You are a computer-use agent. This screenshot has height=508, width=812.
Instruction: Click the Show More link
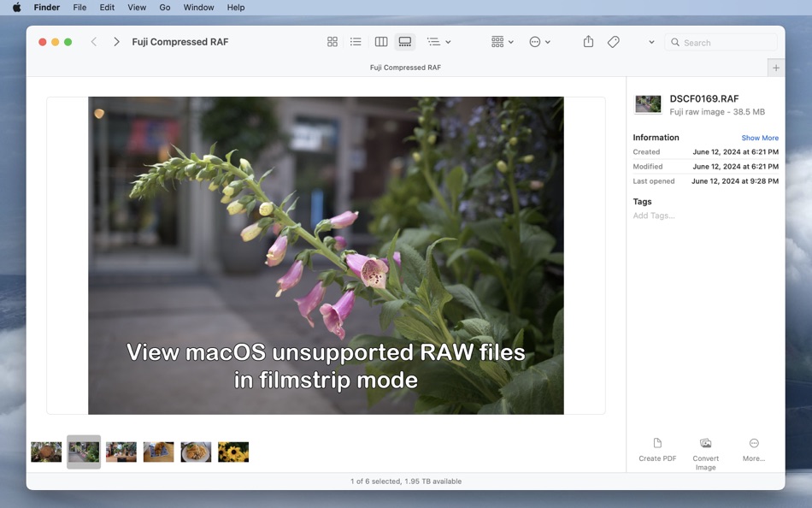click(x=760, y=137)
